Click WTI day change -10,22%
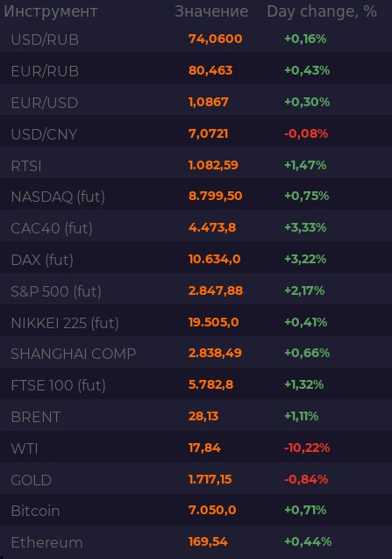This screenshot has height=559, width=392. tap(307, 448)
